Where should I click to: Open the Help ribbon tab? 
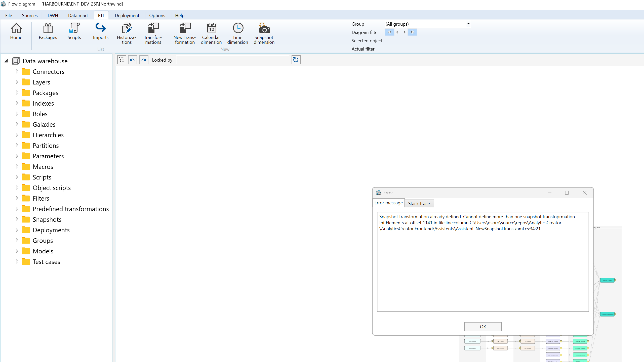coord(180,15)
